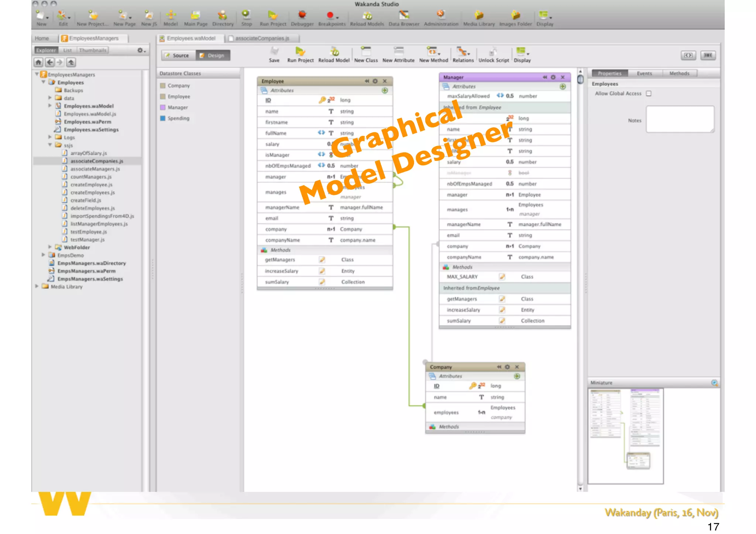Click the Unlock Script editor icon

(x=493, y=52)
